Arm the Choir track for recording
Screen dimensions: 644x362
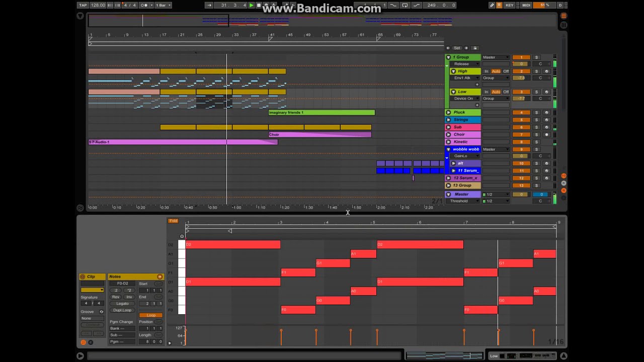coord(546,134)
